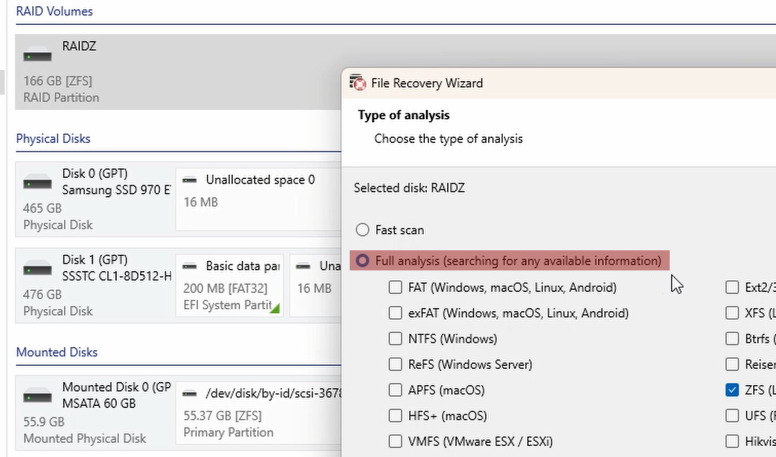Click the File Recovery Wizard title icon
The height and width of the screenshot is (457, 776).
(357, 83)
